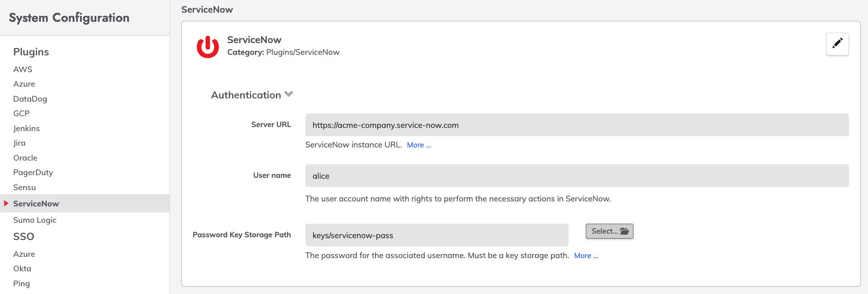Open GCP plugin configuration

pos(21,113)
